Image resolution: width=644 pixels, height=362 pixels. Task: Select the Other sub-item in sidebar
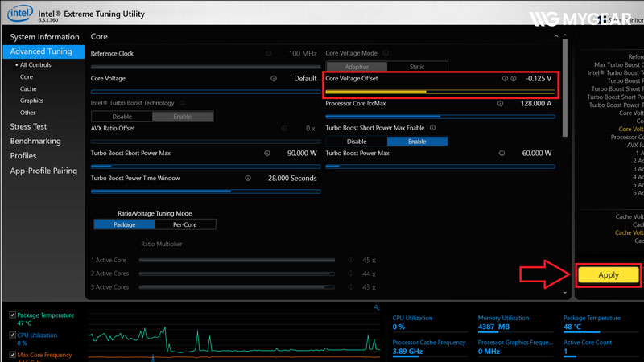27,113
